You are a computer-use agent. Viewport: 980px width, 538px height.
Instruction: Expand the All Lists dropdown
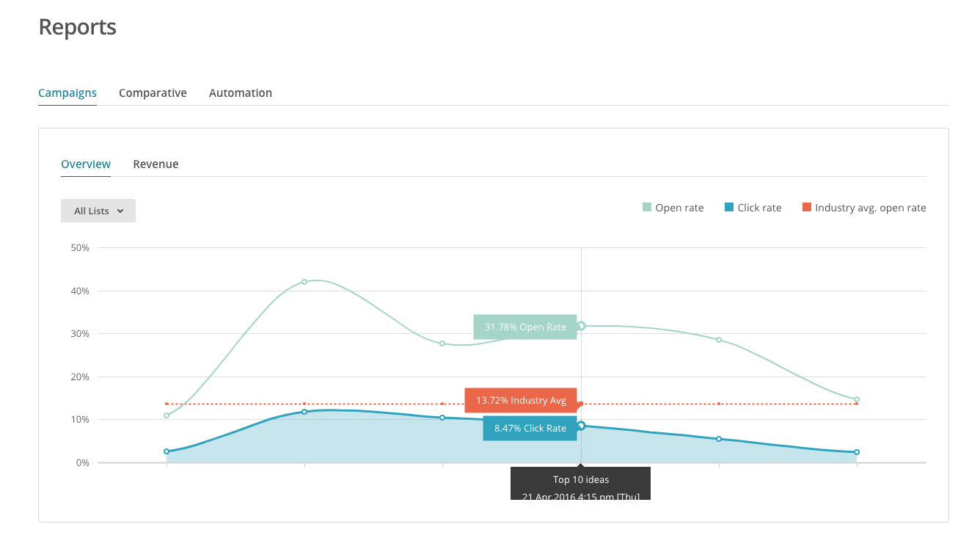[98, 211]
